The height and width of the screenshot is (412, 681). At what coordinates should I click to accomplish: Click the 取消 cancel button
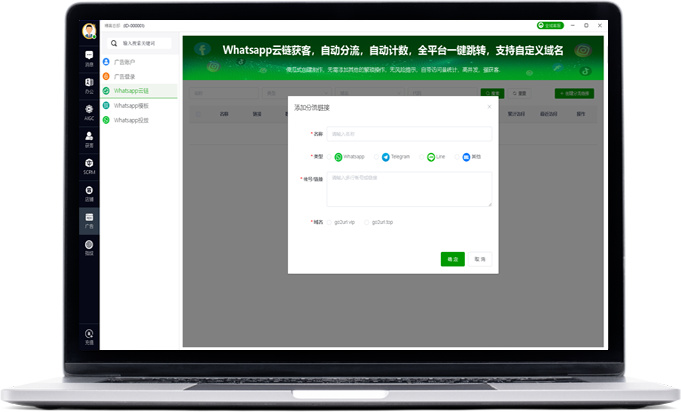[x=480, y=259]
